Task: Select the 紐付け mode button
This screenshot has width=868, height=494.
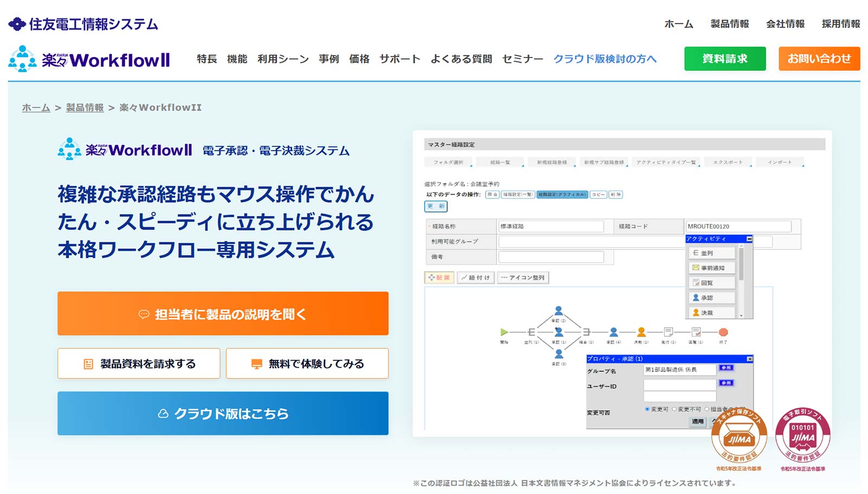Action: coord(475,277)
